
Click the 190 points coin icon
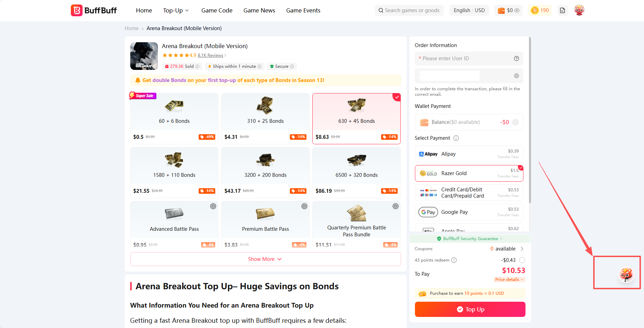click(535, 10)
